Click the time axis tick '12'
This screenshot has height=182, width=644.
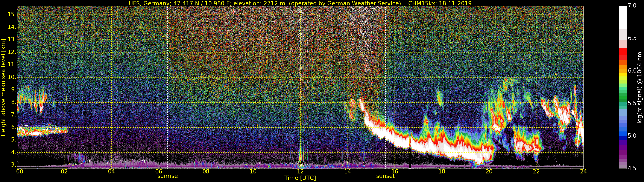point(300,171)
